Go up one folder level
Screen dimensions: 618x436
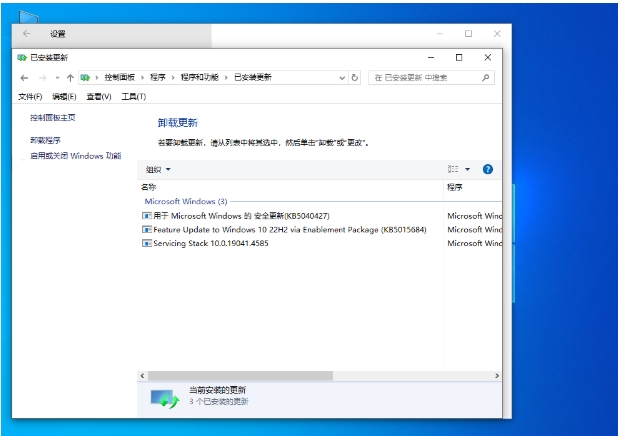tap(70, 77)
